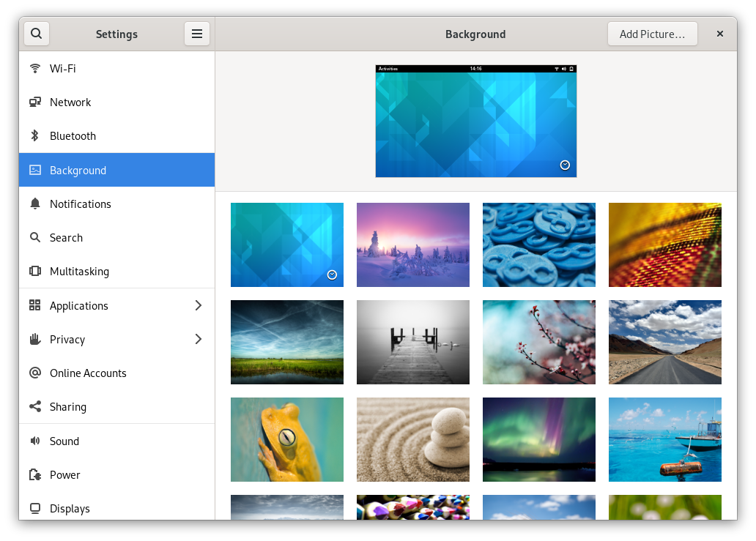Click the Power battery icon in sidebar
This screenshot has height=541, width=756.
(x=34, y=475)
